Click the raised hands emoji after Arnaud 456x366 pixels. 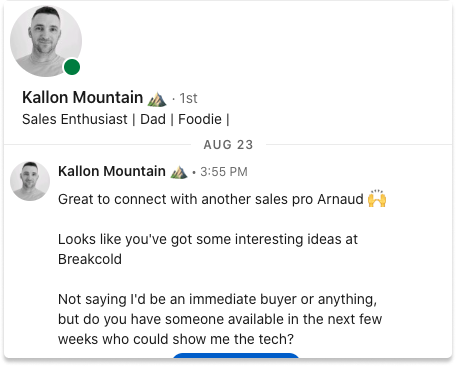(x=377, y=199)
